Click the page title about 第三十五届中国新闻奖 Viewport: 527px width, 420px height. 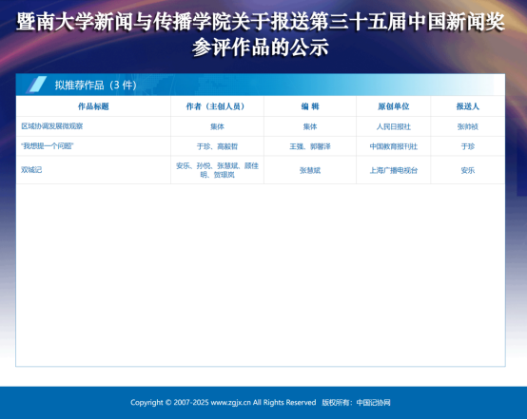[261, 34]
